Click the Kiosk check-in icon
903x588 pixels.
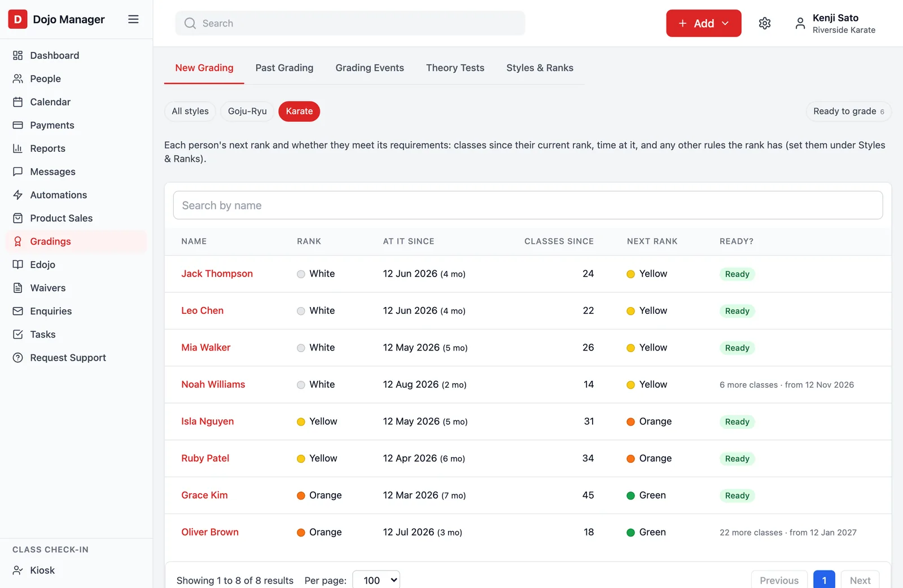(18, 570)
